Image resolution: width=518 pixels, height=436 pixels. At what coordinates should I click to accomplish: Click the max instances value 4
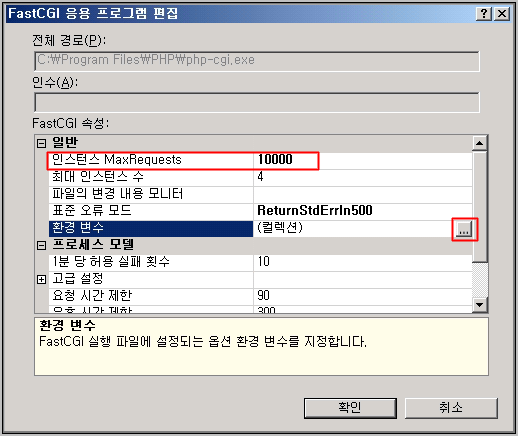point(260,176)
